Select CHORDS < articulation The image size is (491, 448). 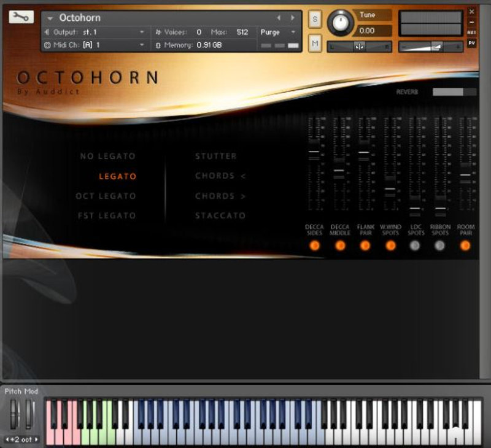pyautogui.click(x=220, y=176)
